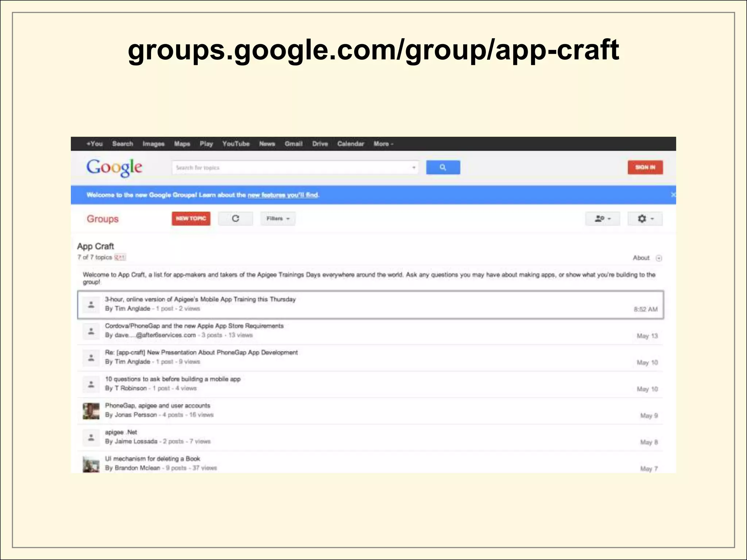Viewport: 747px width, 560px height.
Task: Open topic 'New Presentation About PhoneGap App Development'
Action: (201, 353)
